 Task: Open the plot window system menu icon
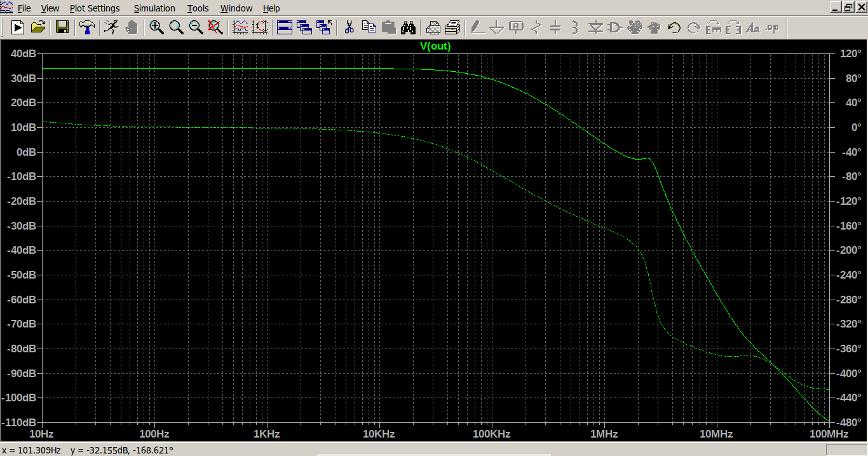pyautogui.click(x=6, y=8)
